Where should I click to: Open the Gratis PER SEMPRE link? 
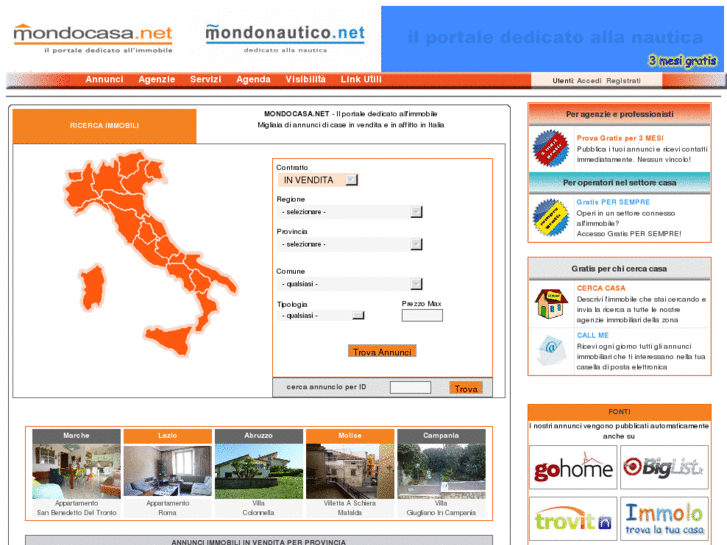click(613, 202)
